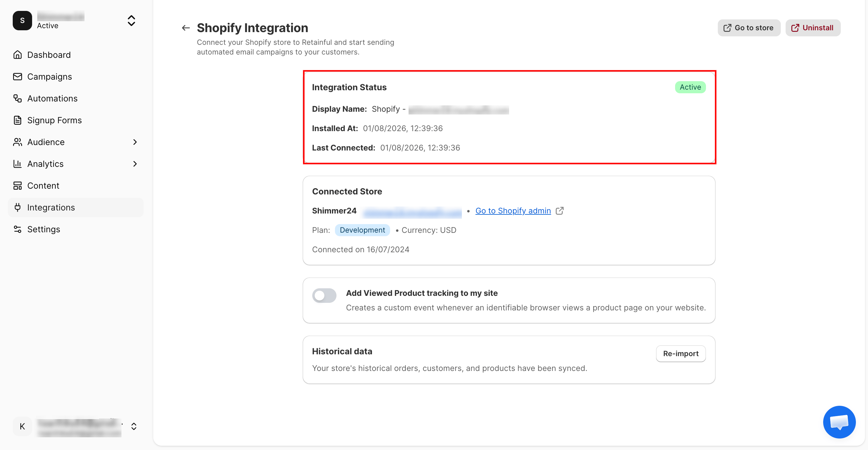
Task: Go to Campaigns in the sidebar
Action: click(75, 76)
